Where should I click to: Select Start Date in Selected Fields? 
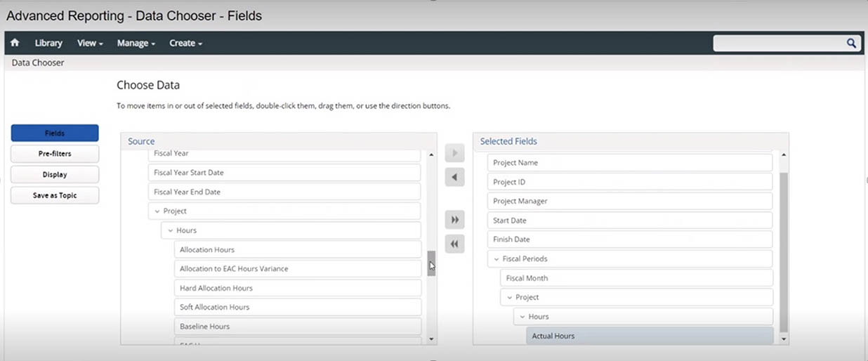[x=630, y=221]
